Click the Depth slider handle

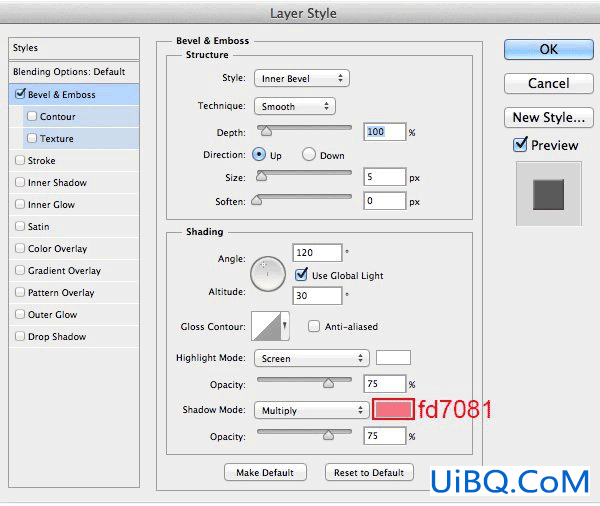pos(266,131)
